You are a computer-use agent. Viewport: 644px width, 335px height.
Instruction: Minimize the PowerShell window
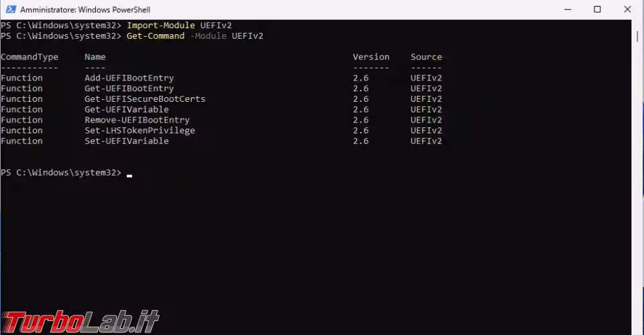pos(568,9)
